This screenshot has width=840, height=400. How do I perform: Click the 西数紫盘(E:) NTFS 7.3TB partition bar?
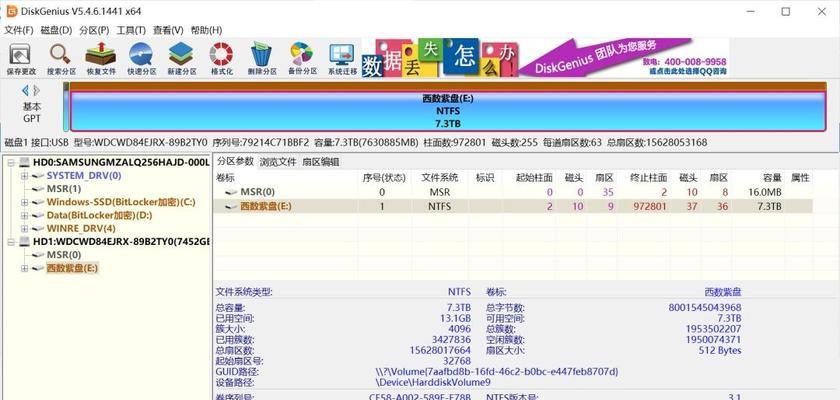tap(448, 111)
